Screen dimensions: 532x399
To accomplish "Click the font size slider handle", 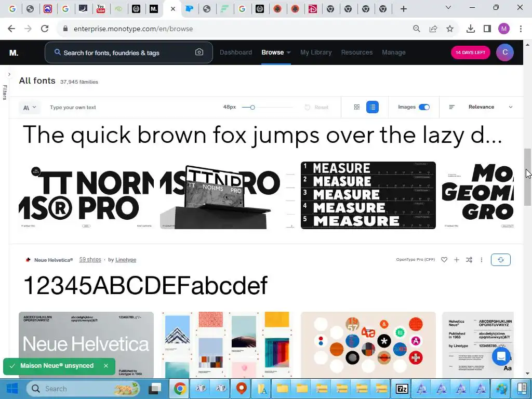I will click(x=252, y=107).
